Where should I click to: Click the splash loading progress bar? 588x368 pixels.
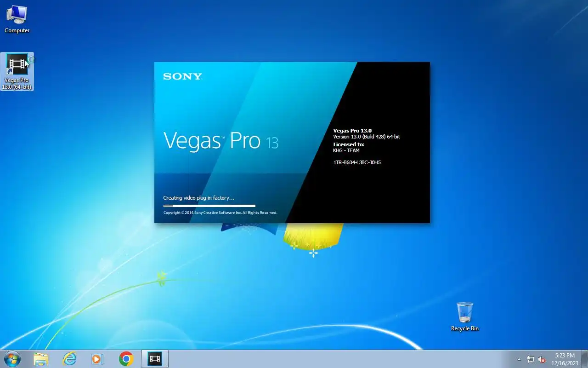point(209,206)
